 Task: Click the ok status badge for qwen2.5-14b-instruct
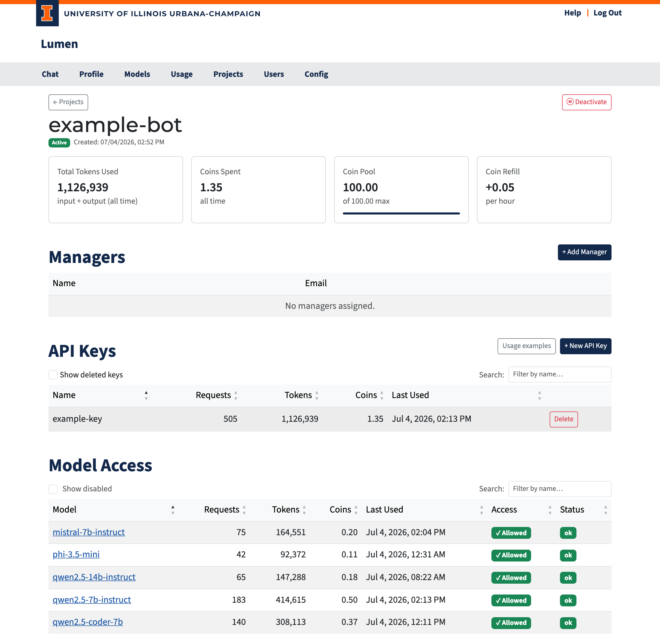[x=568, y=578]
